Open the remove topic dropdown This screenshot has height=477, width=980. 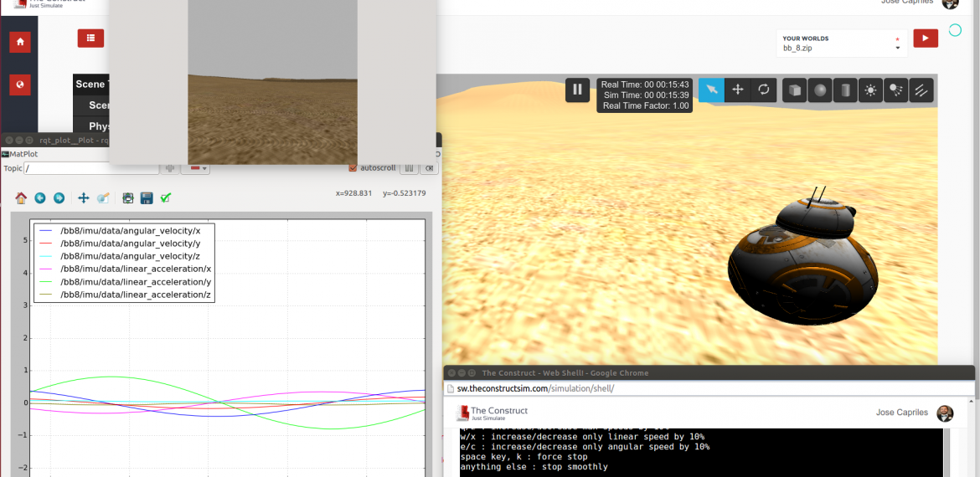click(x=195, y=168)
